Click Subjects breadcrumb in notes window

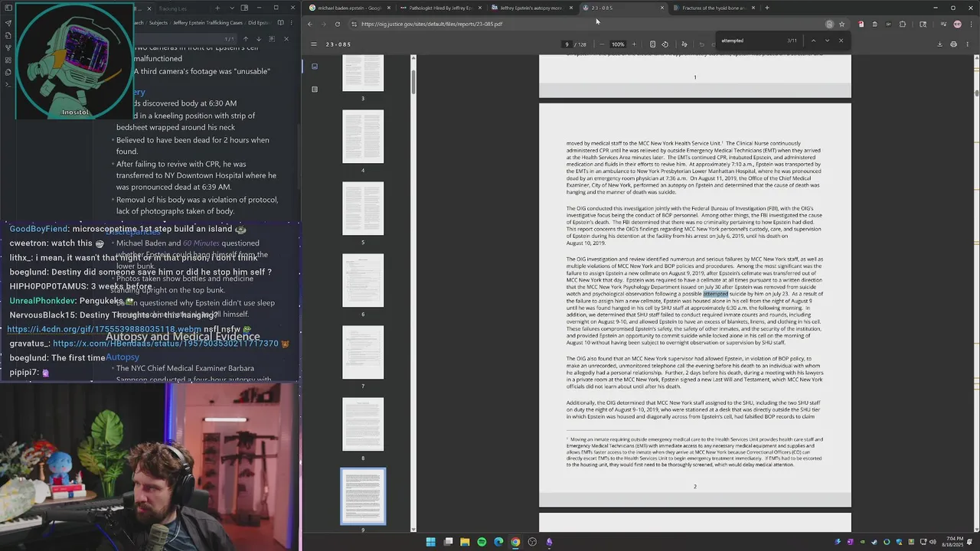pos(158,23)
